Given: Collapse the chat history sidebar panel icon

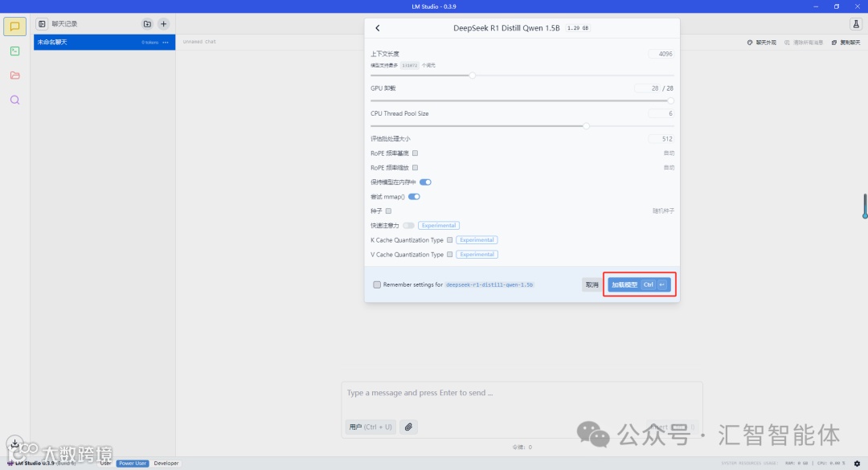Looking at the screenshot, I should [42, 24].
